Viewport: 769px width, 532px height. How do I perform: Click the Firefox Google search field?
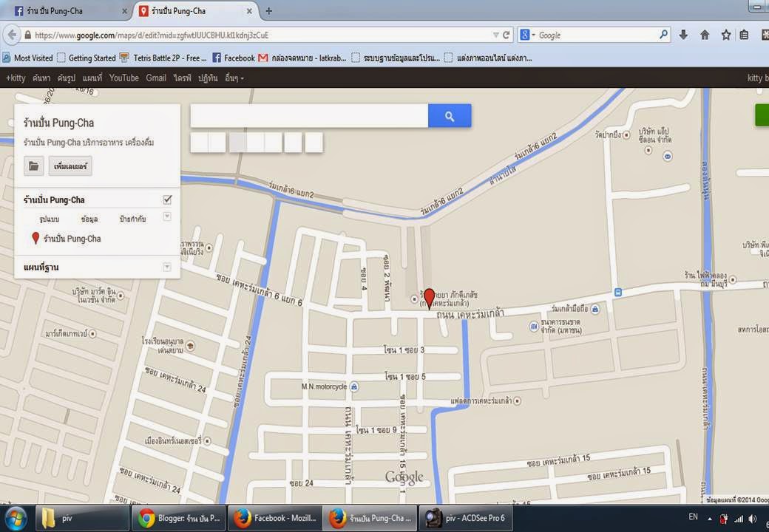point(594,35)
